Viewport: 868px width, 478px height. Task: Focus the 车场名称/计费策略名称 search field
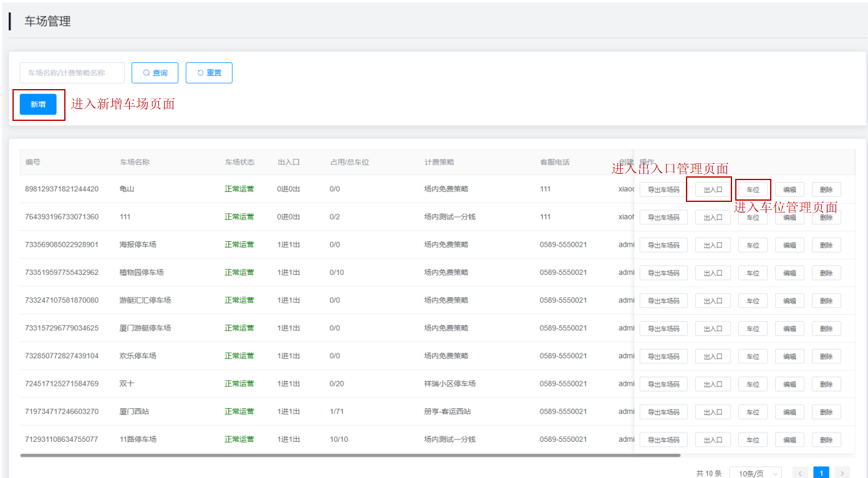click(x=72, y=73)
